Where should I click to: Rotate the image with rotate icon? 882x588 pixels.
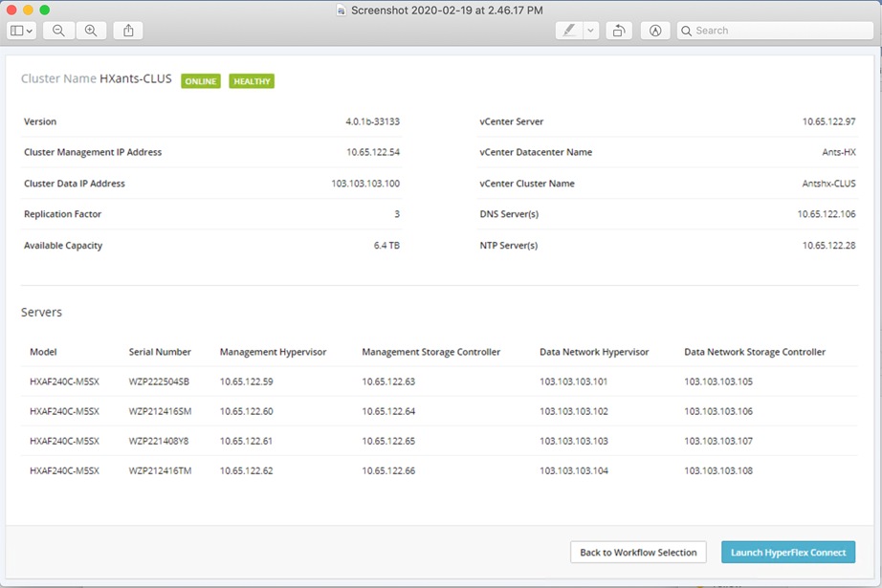pyautogui.click(x=619, y=31)
